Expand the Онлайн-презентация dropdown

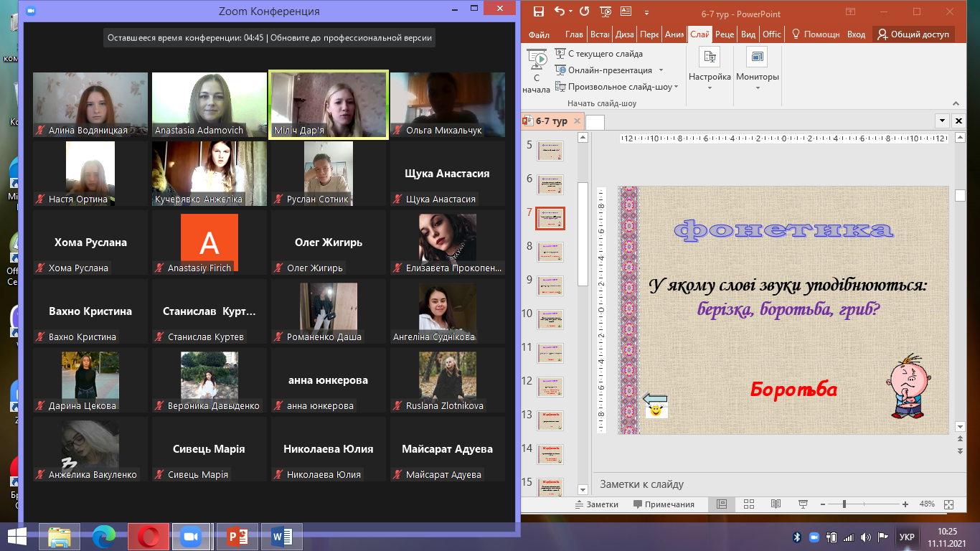tap(661, 70)
